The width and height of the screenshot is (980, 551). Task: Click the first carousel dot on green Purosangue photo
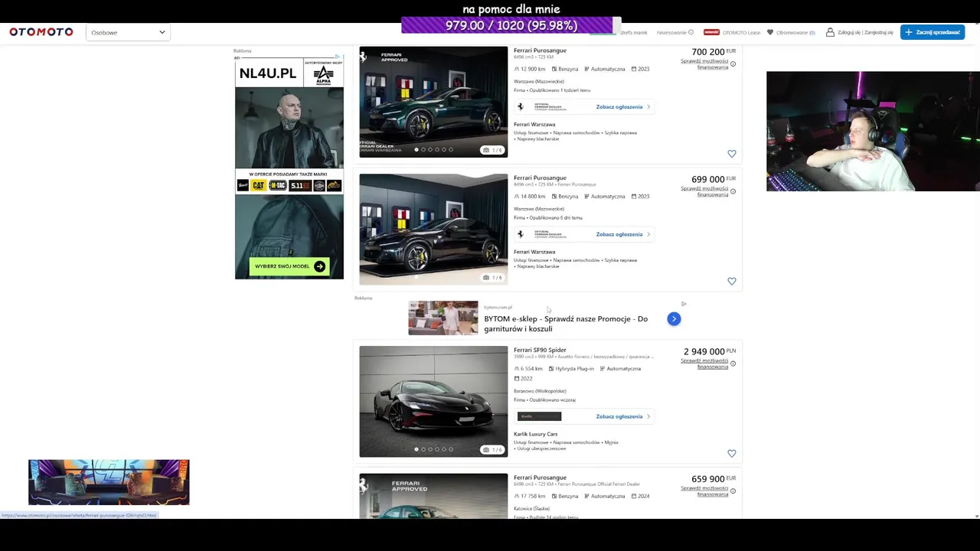click(416, 150)
